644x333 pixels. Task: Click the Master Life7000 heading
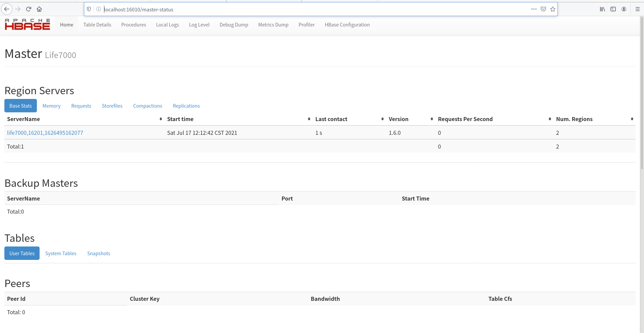pos(40,54)
